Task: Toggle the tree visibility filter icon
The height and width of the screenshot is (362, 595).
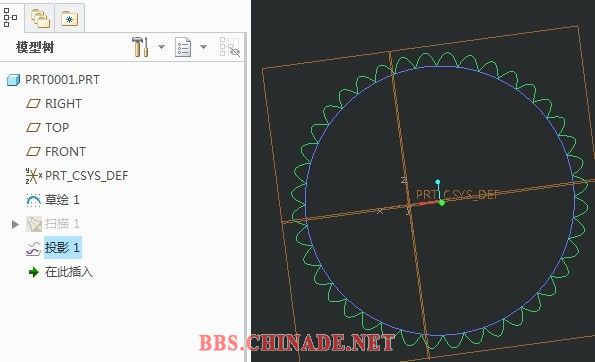Action: point(230,47)
